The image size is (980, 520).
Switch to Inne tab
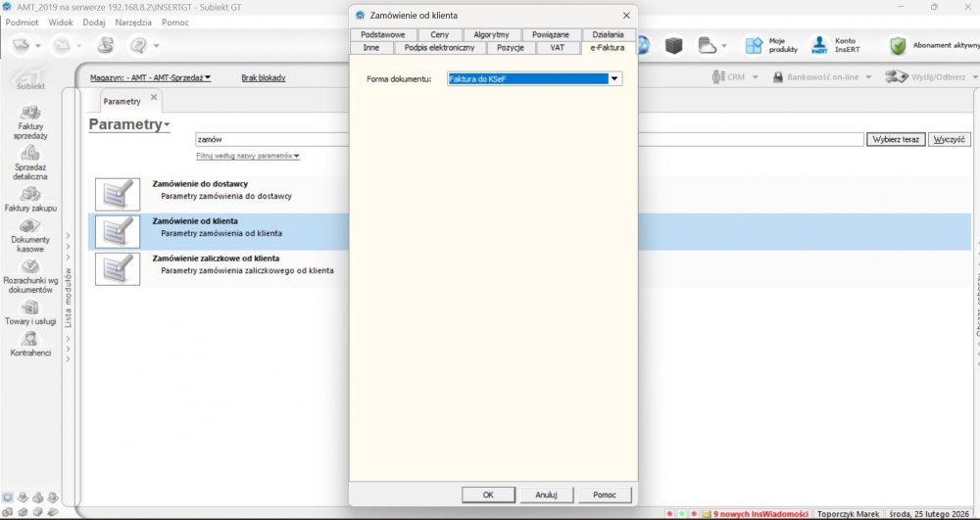pyautogui.click(x=371, y=47)
